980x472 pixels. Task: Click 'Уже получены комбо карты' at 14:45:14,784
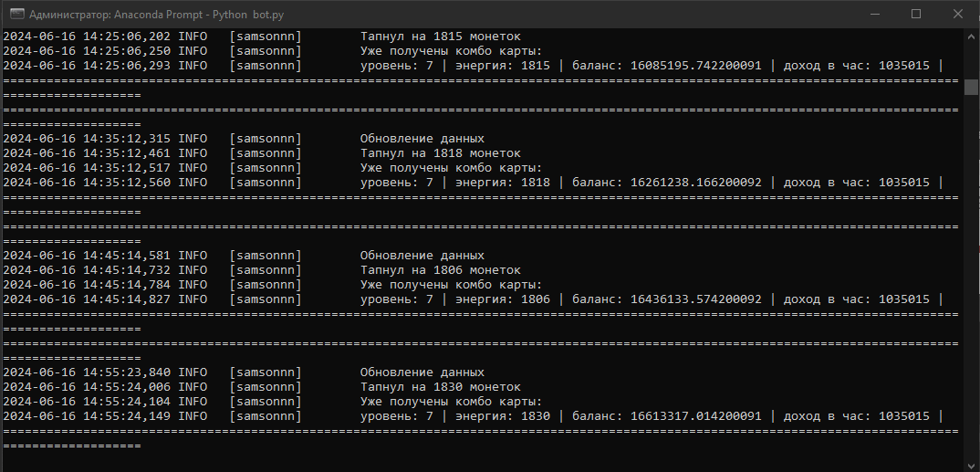tap(451, 285)
